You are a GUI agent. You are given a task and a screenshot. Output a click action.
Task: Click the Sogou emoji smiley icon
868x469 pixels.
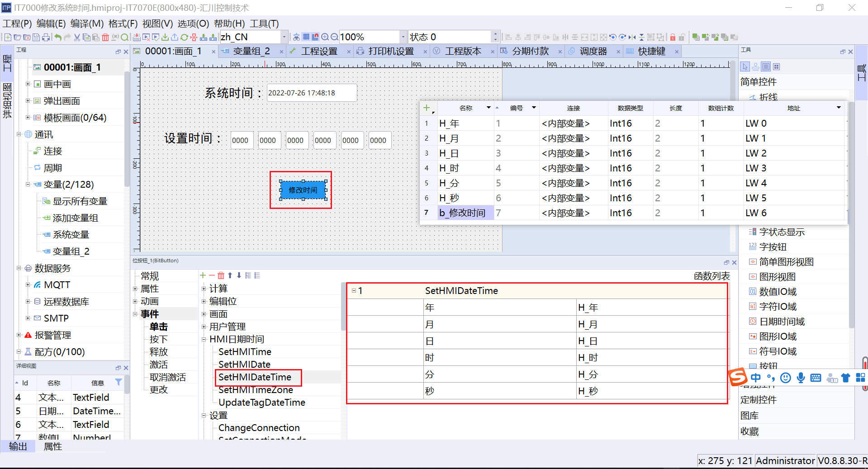(786, 378)
